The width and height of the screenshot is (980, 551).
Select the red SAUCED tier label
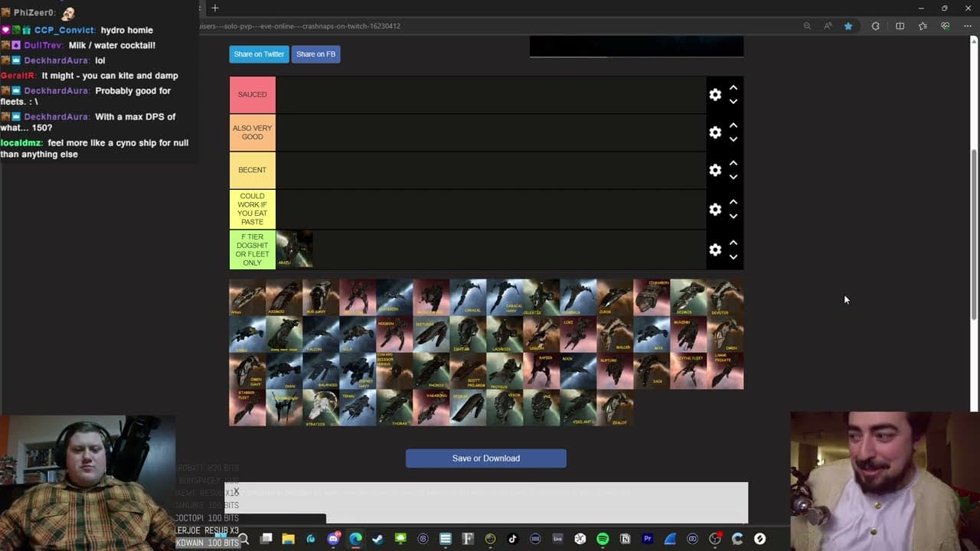pyautogui.click(x=253, y=95)
